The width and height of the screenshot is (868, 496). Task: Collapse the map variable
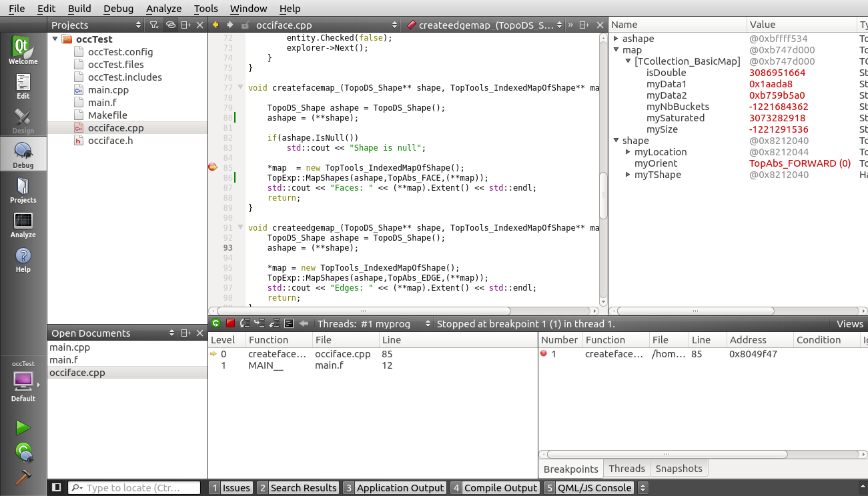click(616, 50)
